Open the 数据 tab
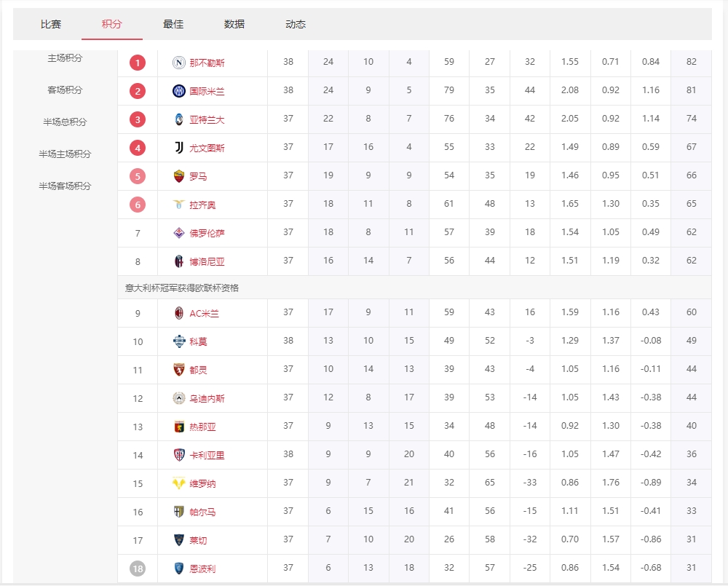The width and height of the screenshot is (728, 586). [x=234, y=23]
